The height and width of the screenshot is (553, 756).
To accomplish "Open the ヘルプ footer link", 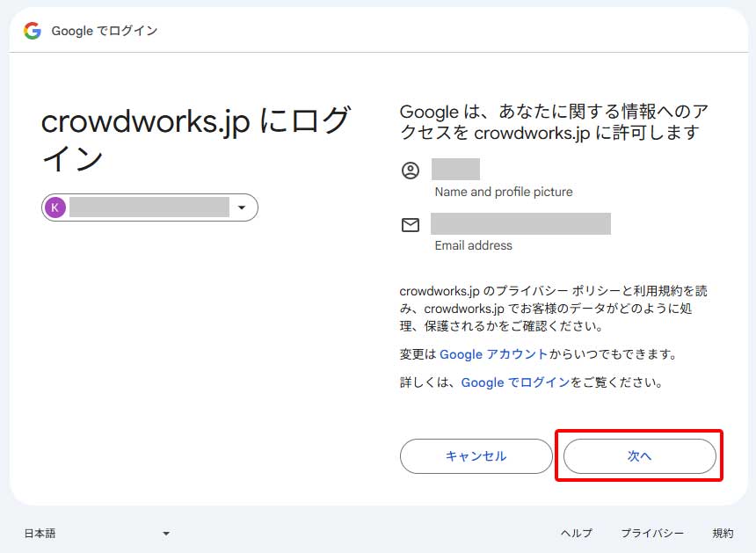I will pyautogui.click(x=577, y=533).
